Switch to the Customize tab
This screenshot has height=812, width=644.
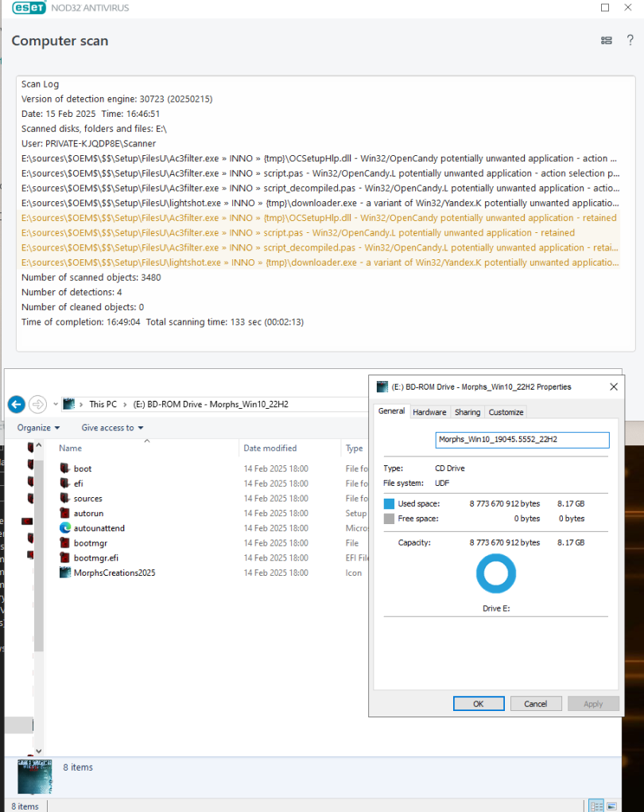pos(506,412)
